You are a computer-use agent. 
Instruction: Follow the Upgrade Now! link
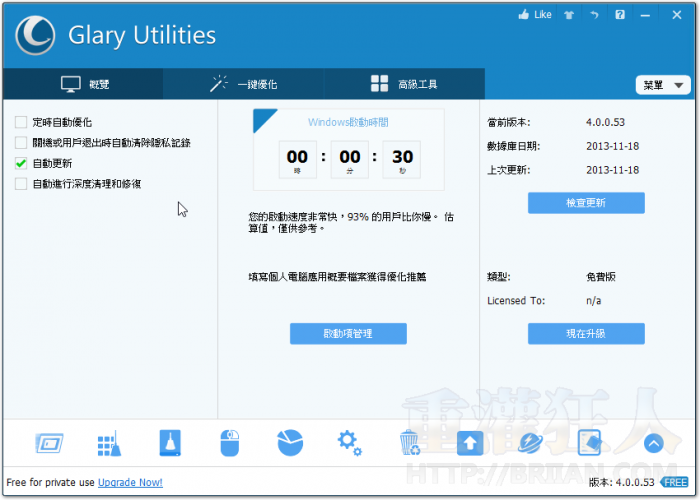[x=130, y=483]
